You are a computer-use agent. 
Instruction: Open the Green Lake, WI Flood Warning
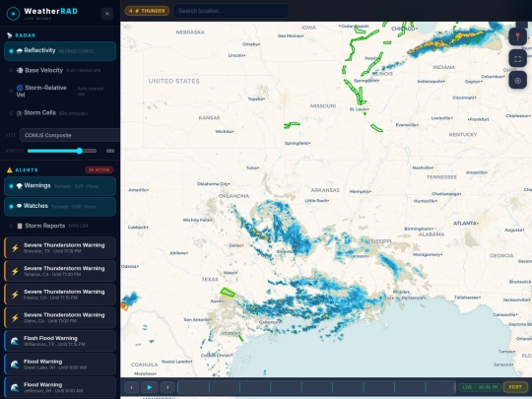[x=60, y=365]
